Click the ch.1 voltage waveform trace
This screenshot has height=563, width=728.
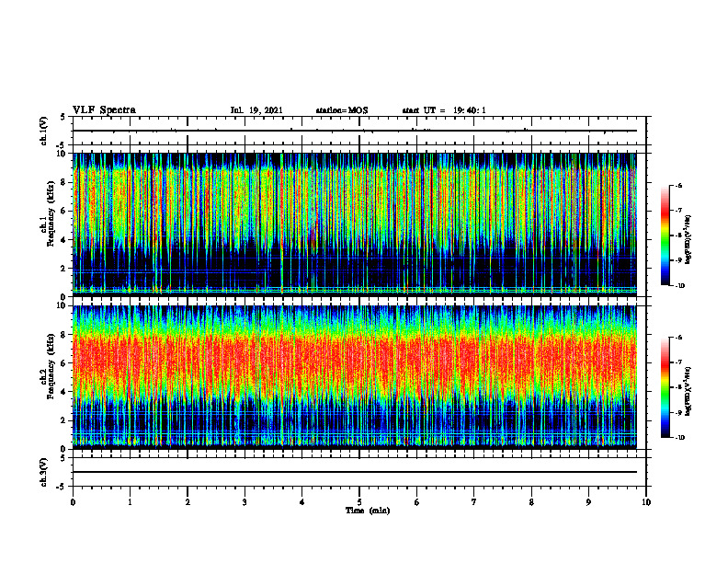(x=355, y=131)
